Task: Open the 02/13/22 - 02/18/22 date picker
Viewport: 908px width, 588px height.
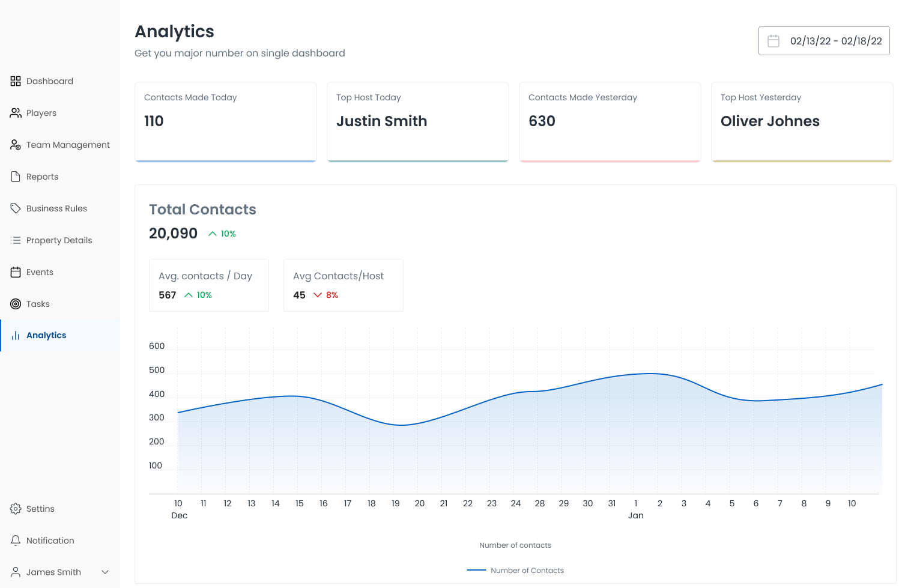Action: (824, 41)
